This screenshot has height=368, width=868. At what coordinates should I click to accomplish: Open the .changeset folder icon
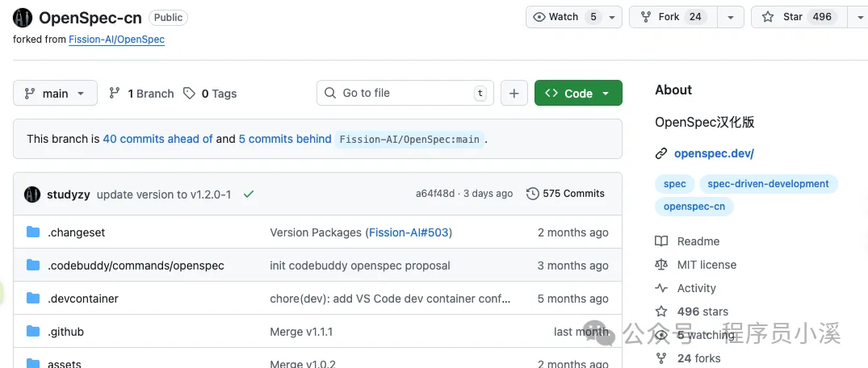coord(33,232)
